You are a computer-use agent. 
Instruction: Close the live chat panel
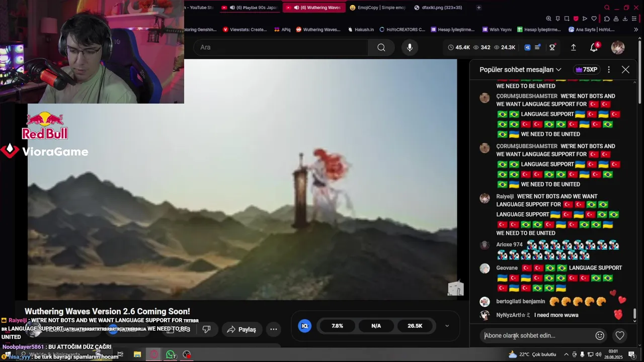[625, 69]
